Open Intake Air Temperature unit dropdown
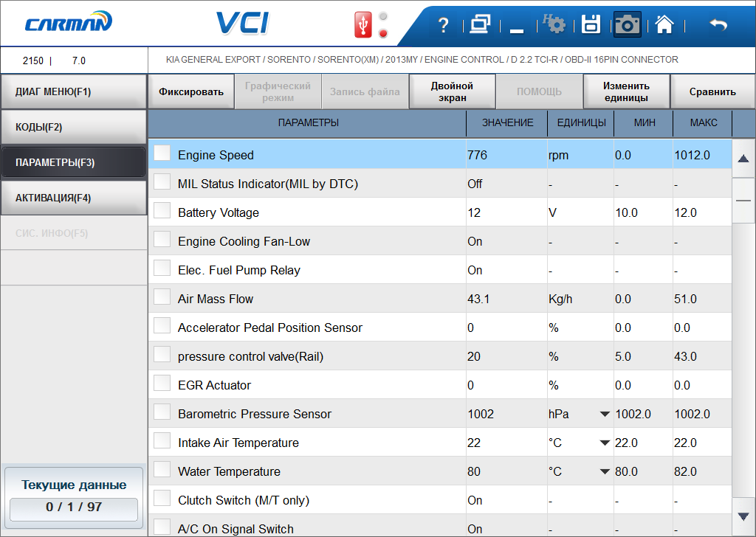 click(605, 443)
